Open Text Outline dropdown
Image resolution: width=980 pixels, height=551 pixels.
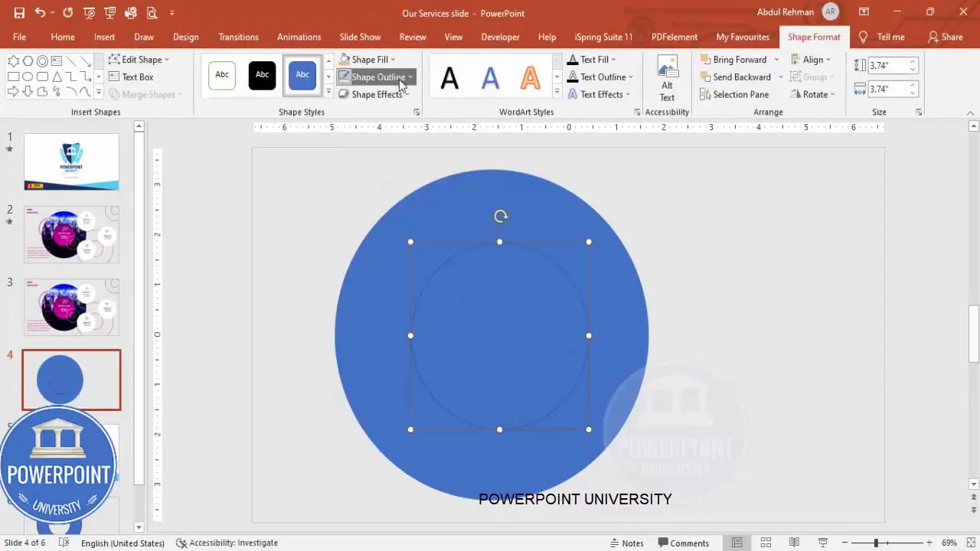point(599,77)
